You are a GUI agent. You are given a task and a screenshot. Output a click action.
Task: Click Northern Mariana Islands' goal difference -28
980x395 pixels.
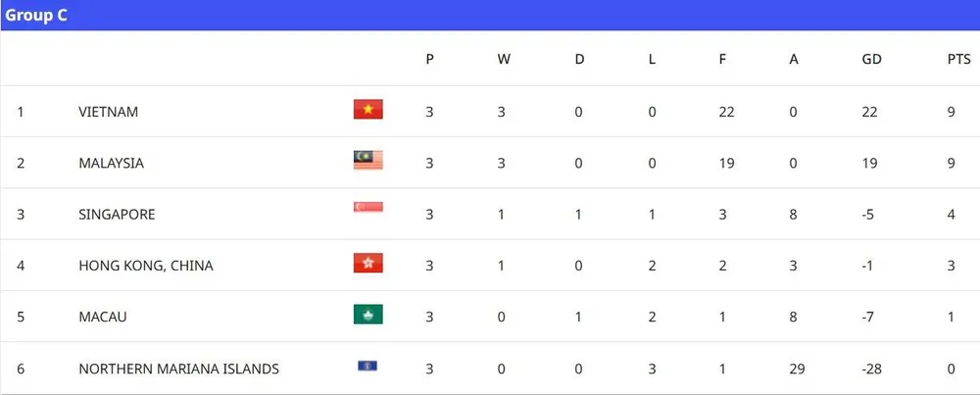point(871,369)
